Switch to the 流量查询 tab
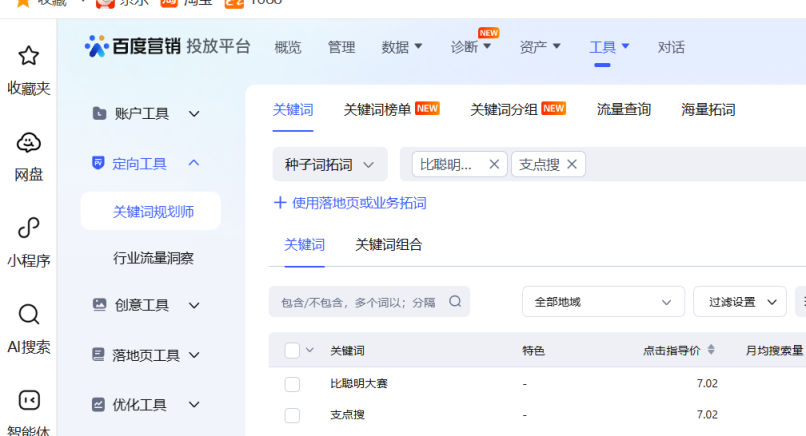 [624, 109]
